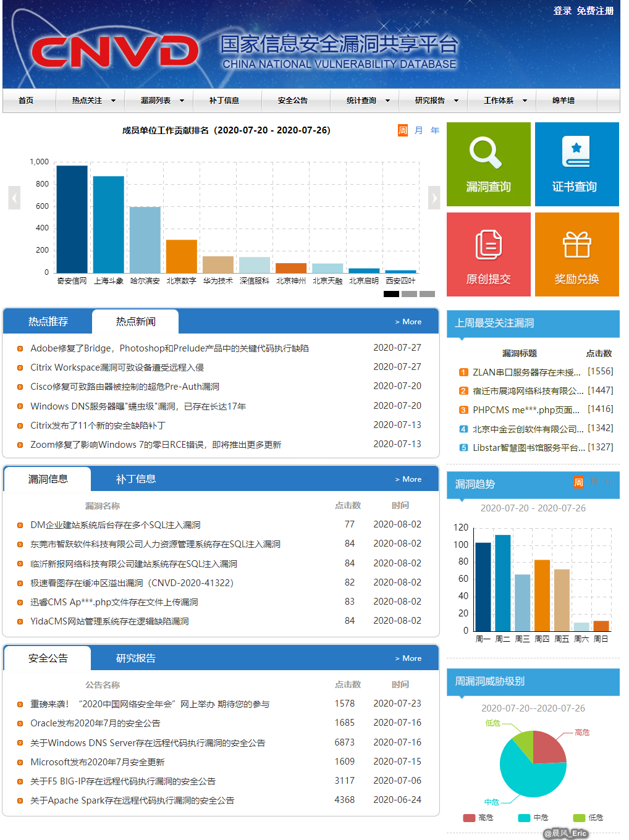Image resolution: width=629 pixels, height=840 pixels.
Task: Click bullet icon beside Adobe news item
Action: click(20, 349)
